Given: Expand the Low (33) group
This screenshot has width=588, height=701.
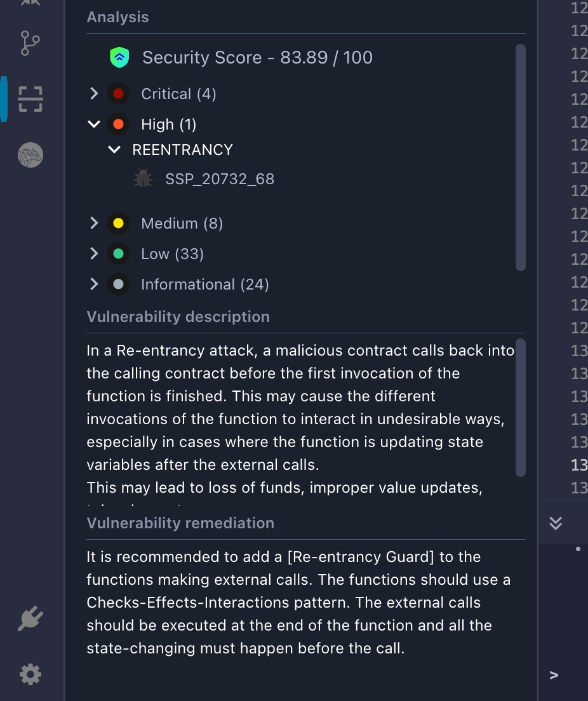Looking at the screenshot, I should pyautogui.click(x=94, y=254).
